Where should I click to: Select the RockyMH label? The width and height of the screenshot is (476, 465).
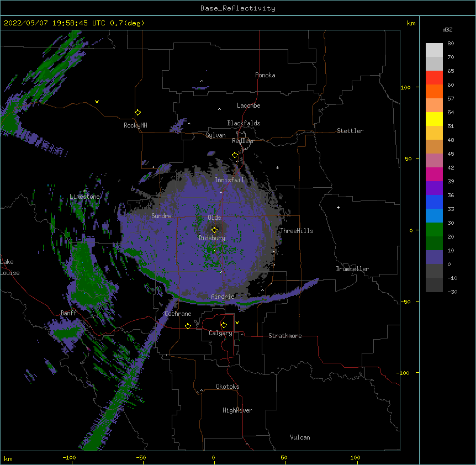pos(135,125)
